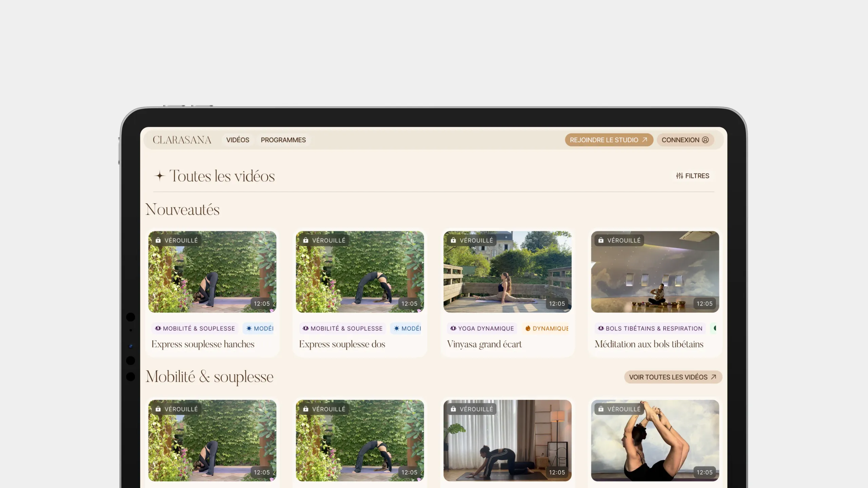Click 12:05 duration badge on Méditation aux bols tibétains

tap(704, 304)
